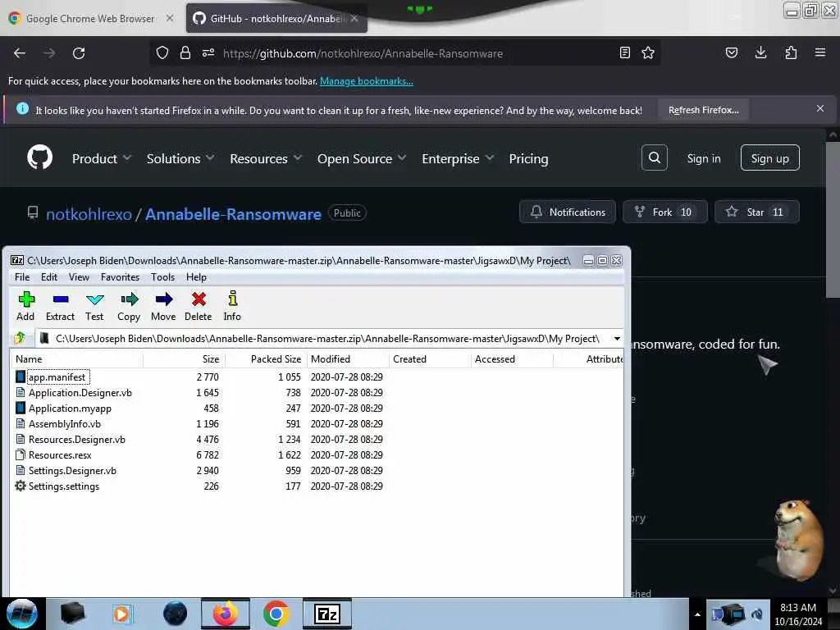Screen dimensions: 840x630
Task: Show hidden system tray icons
Action: tap(697, 614)
